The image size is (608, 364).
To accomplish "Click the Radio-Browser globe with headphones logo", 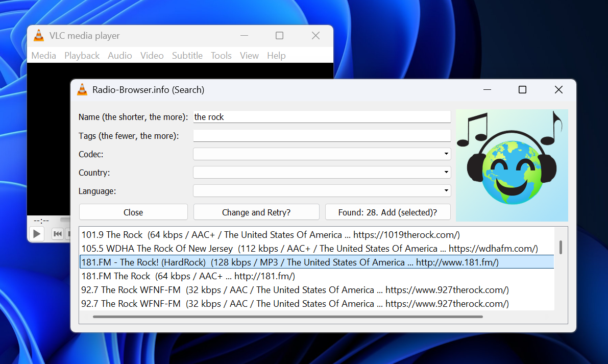I will 512,165.
